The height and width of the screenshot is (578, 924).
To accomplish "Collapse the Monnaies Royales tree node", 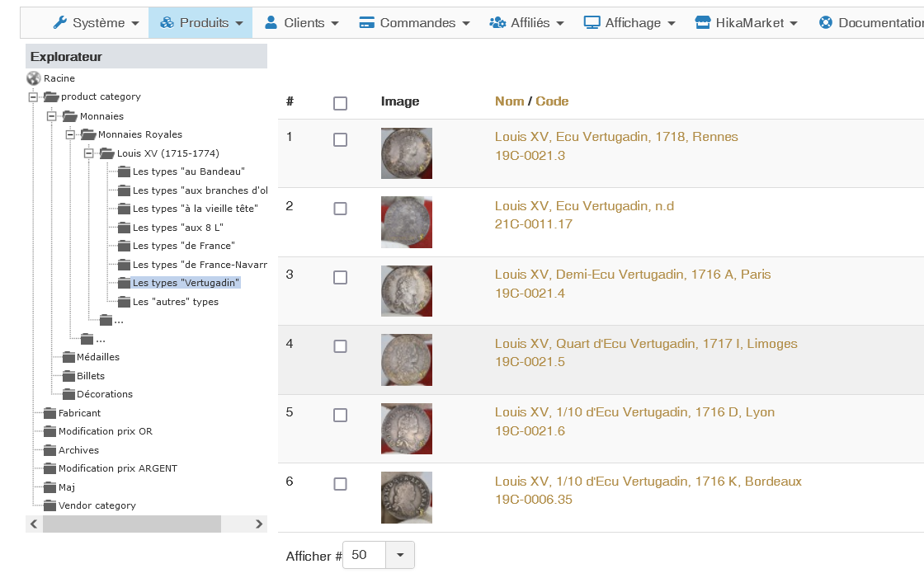I will 70,134.
